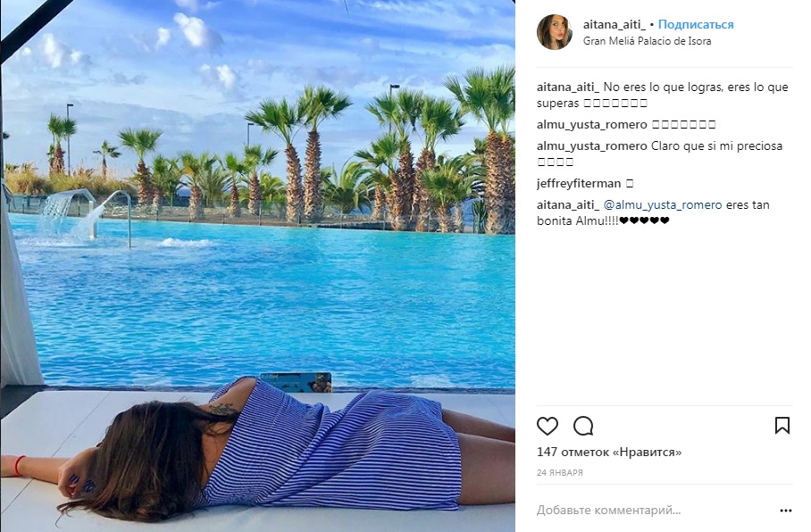This screenshot has height=532, width=811.
Task: Open jeffreyfiterman commenter profile
Action: pos(579,184)
